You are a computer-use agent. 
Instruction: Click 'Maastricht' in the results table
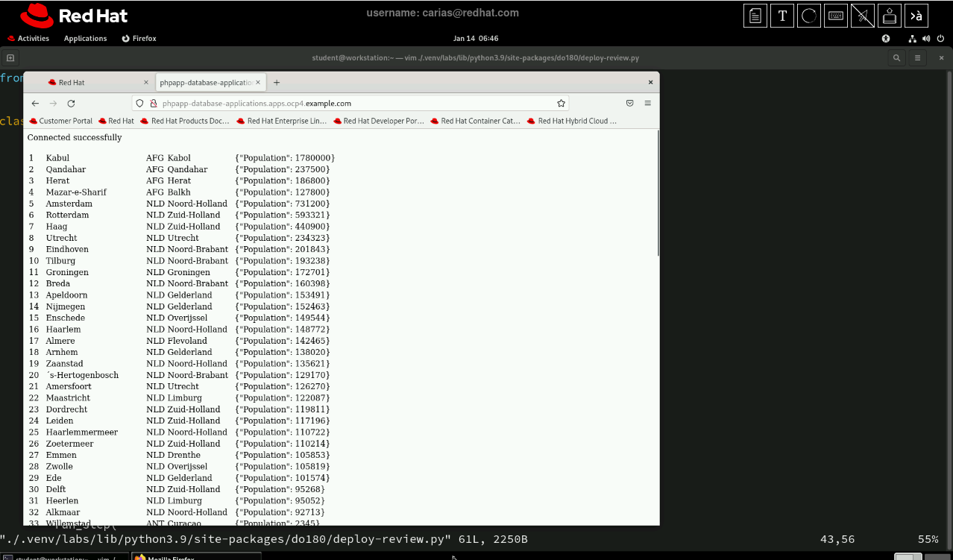(x=68, y=398)
